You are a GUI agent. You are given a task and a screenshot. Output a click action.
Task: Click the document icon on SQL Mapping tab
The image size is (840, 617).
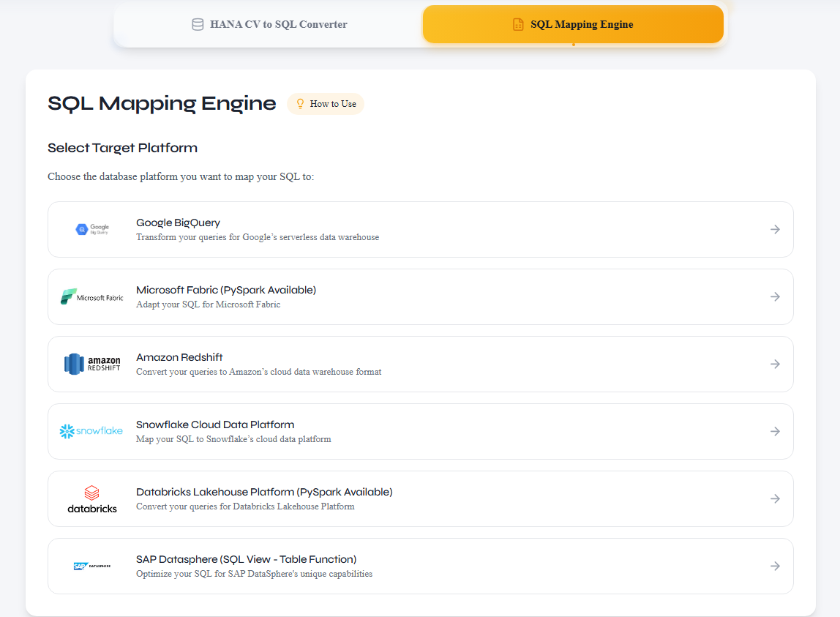coord(518,24)
